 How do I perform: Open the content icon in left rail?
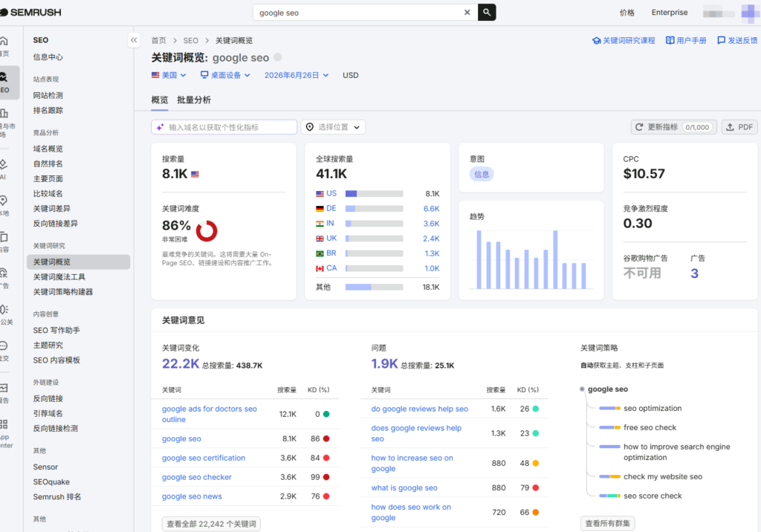coord(4,237)
